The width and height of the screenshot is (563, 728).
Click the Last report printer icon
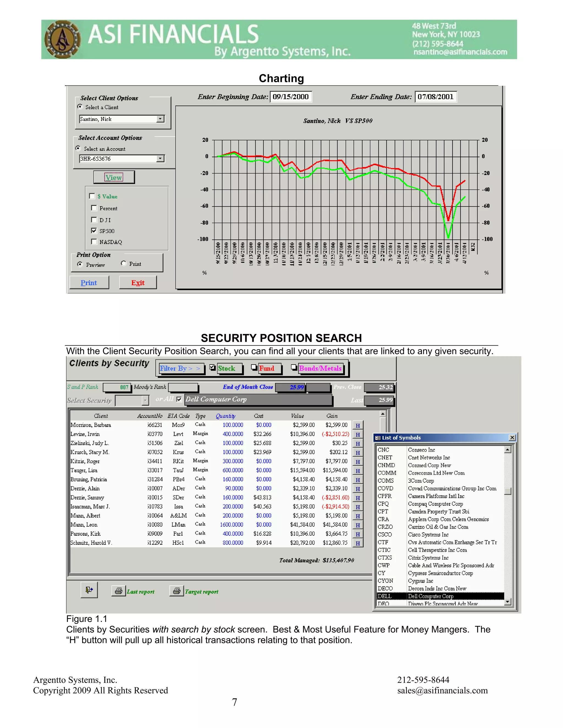pos(118,591)
